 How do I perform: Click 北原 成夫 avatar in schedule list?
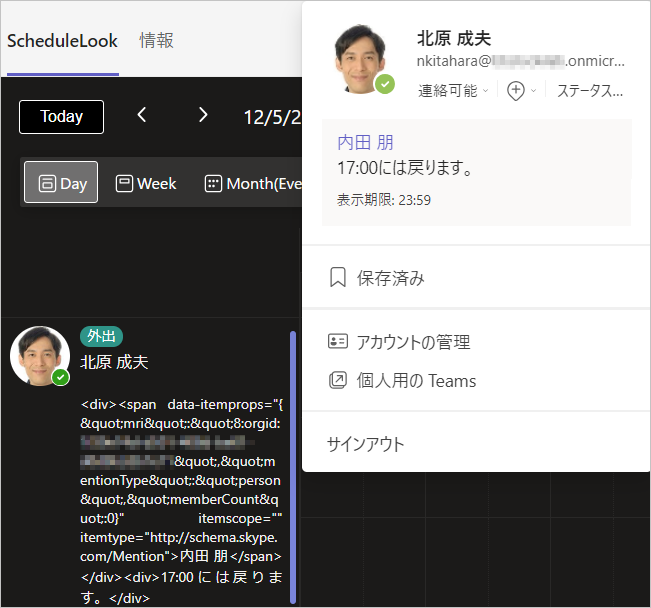click(x=40, y=356)
